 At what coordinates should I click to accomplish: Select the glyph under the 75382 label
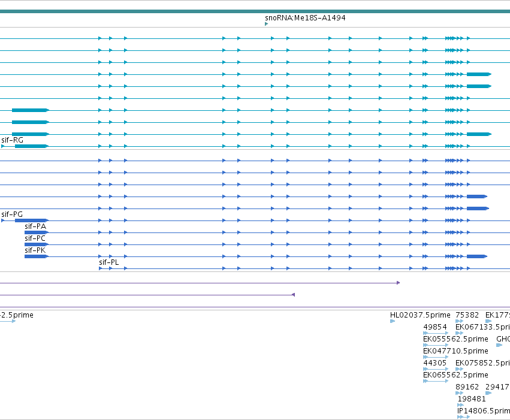pos(459,321)
